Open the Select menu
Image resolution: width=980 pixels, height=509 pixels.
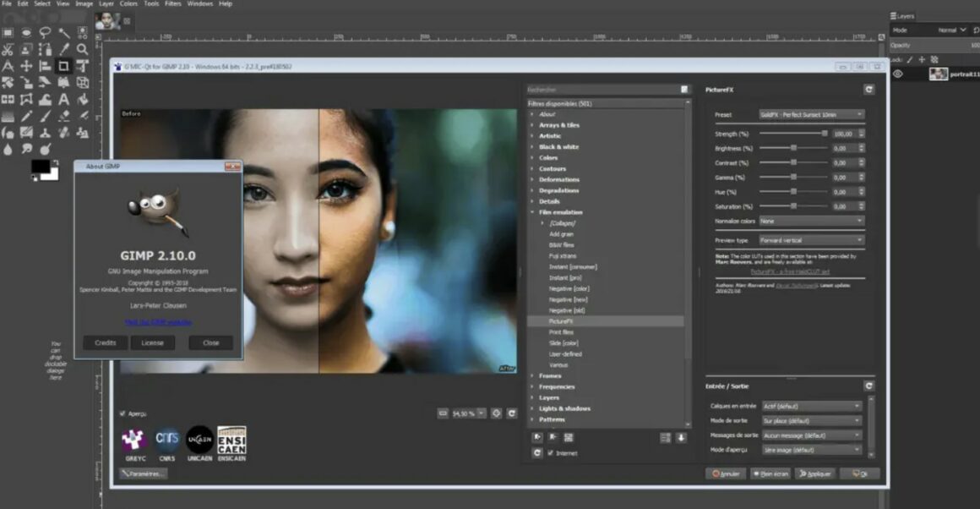pos(42,3)
